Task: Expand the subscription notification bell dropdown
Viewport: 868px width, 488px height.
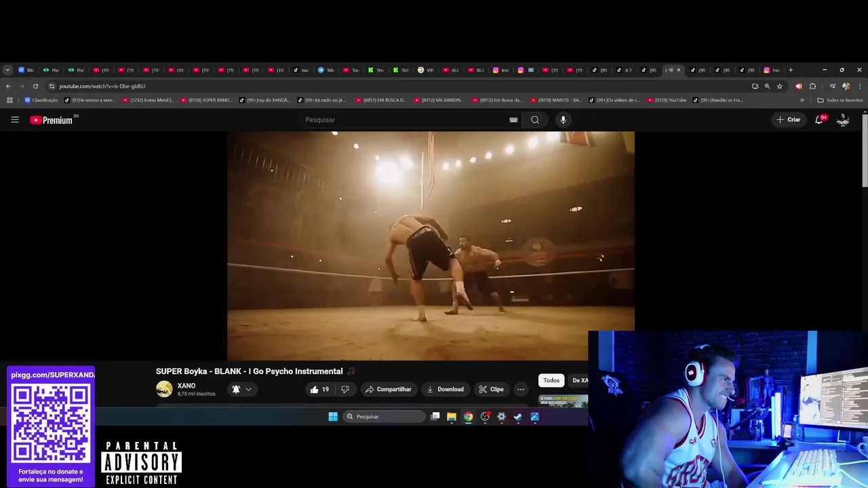Action: [242, 389]
